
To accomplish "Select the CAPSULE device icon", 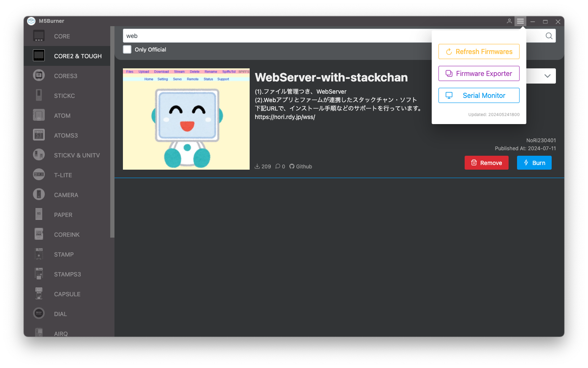I will click(39, 294).
